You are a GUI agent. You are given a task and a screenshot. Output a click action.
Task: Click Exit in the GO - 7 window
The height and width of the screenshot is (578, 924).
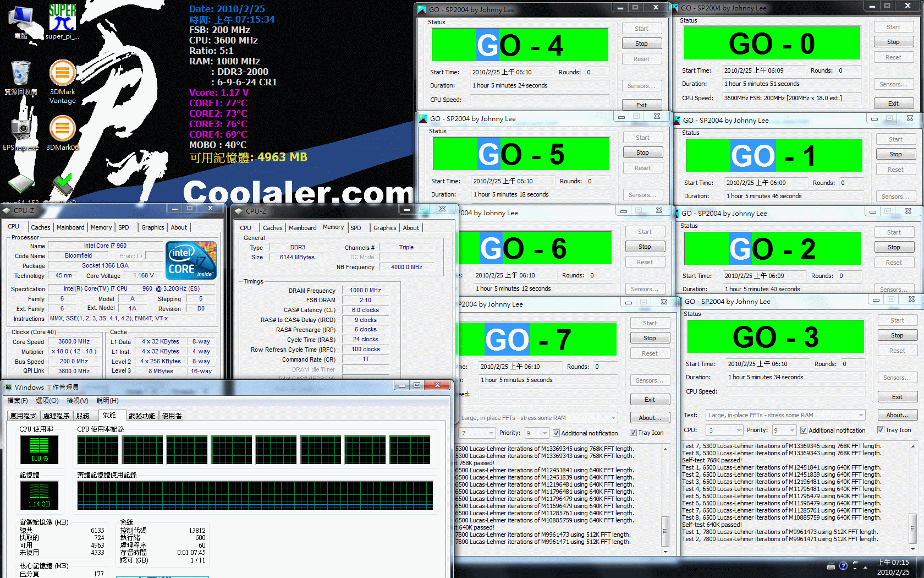(650, 400)
